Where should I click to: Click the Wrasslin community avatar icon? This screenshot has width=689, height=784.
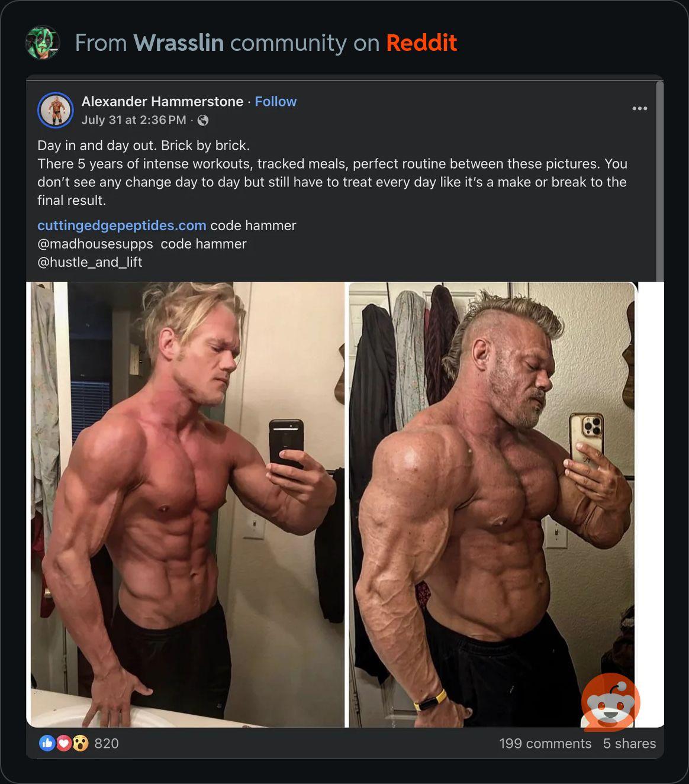point(43,43)
